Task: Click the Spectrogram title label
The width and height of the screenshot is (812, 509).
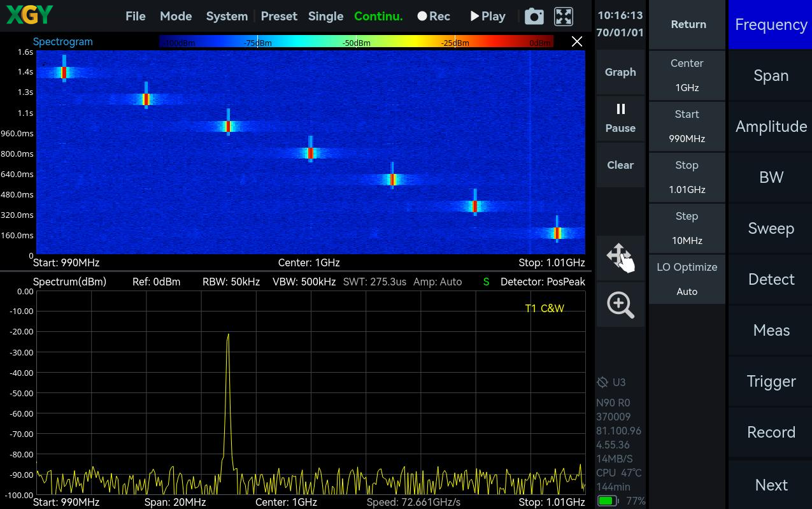Action: [62, 42]
